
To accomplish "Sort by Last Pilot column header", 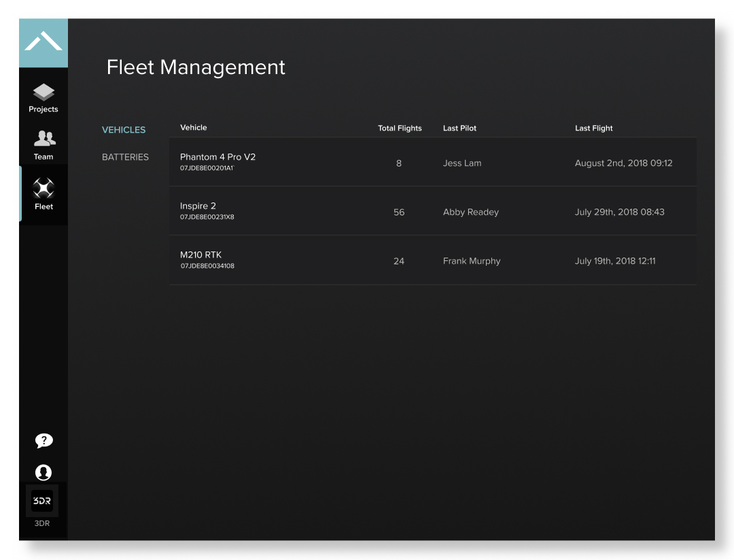I will point(459,128).
